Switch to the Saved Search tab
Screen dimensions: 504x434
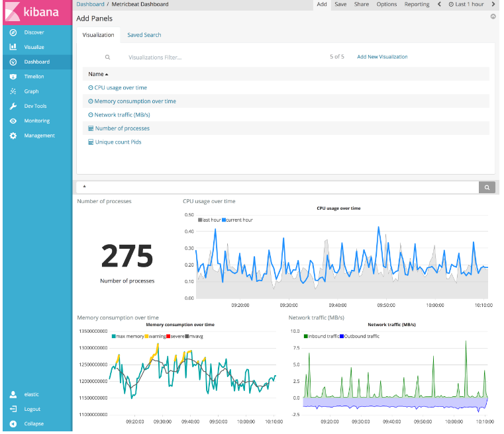(x=144, y=35)
